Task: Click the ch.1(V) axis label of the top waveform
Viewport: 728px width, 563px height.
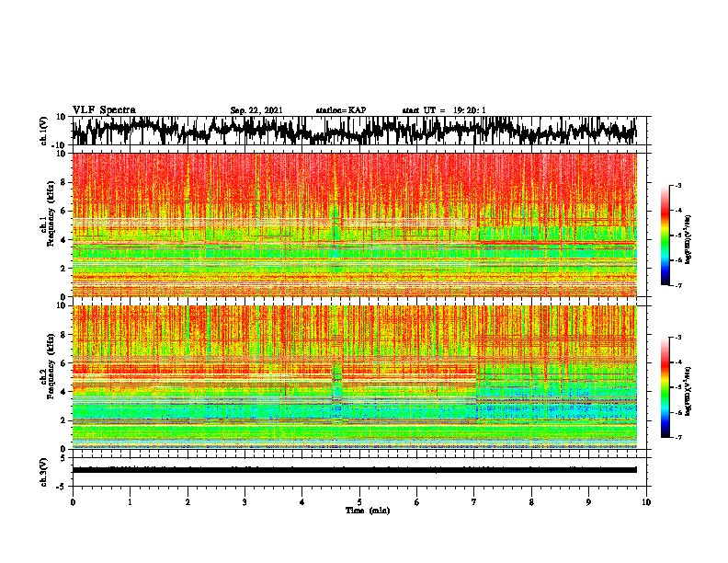Action: (x=44, y=131)
